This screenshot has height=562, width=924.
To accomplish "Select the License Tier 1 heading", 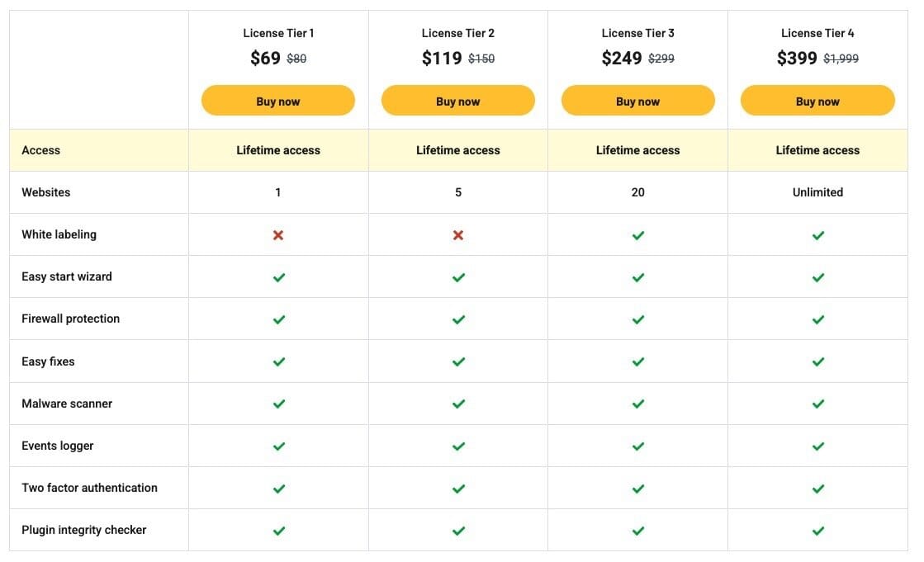I will click(278, 33).
